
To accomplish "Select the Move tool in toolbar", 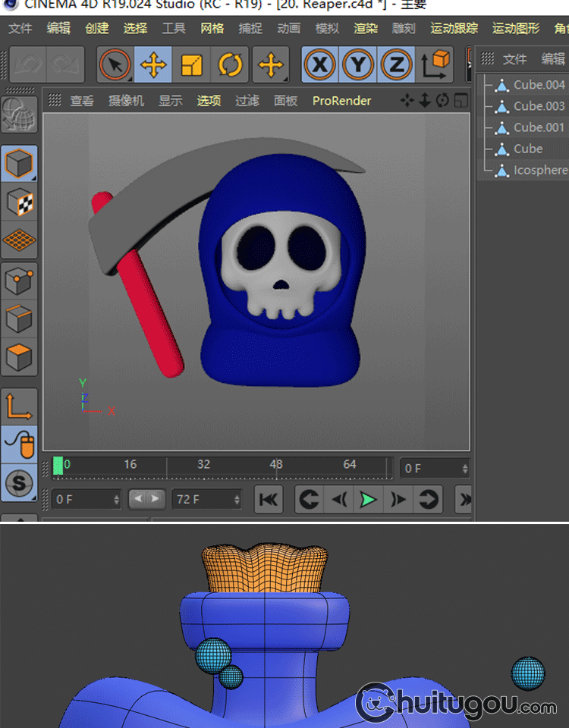I will [x=154, y=65].
